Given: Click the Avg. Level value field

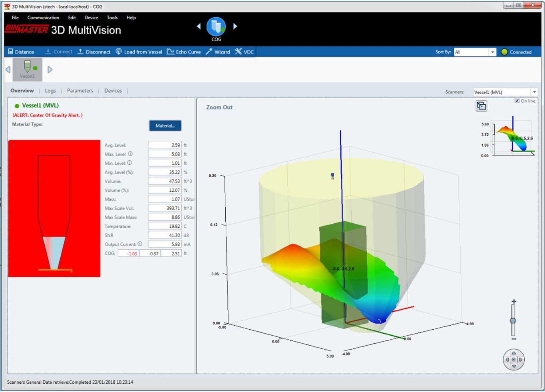Looking at the screenshot, I should click(x=165, y=145).
